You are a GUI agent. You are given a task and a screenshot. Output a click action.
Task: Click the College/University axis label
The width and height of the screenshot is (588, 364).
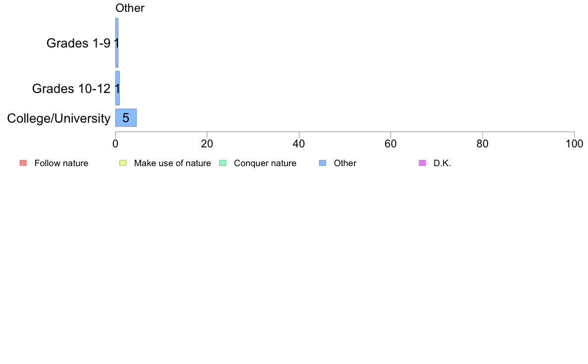point(59,119)
